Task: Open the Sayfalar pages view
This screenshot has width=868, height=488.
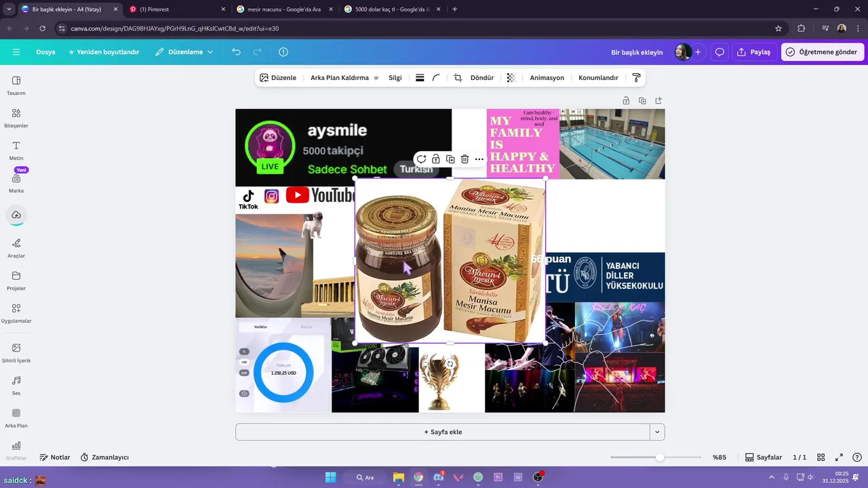Action: [x=764, y=457]
